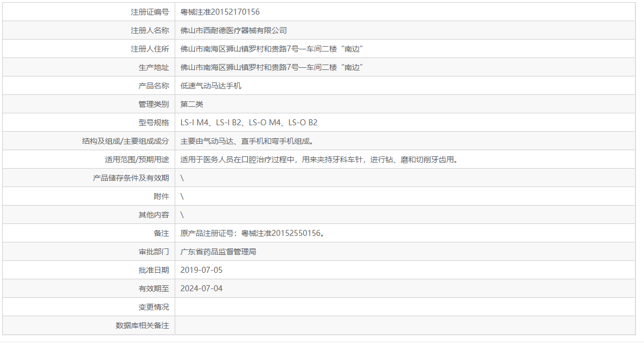Viewport: 644px width, 346px height.
Task: Click model list LS-I M4、LS-I B2 text
Action: point(249,123)
